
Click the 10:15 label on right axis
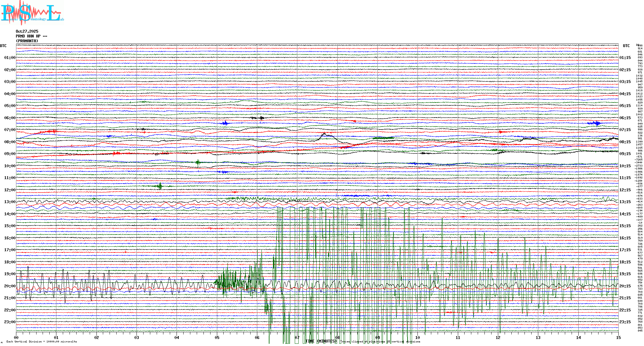(625, 166)
